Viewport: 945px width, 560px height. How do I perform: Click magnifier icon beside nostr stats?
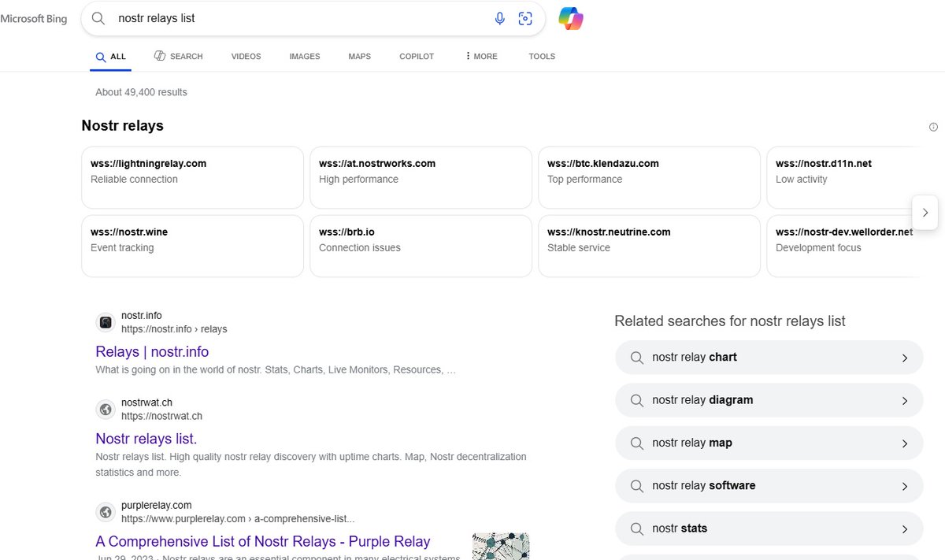[x=637, y=529]
